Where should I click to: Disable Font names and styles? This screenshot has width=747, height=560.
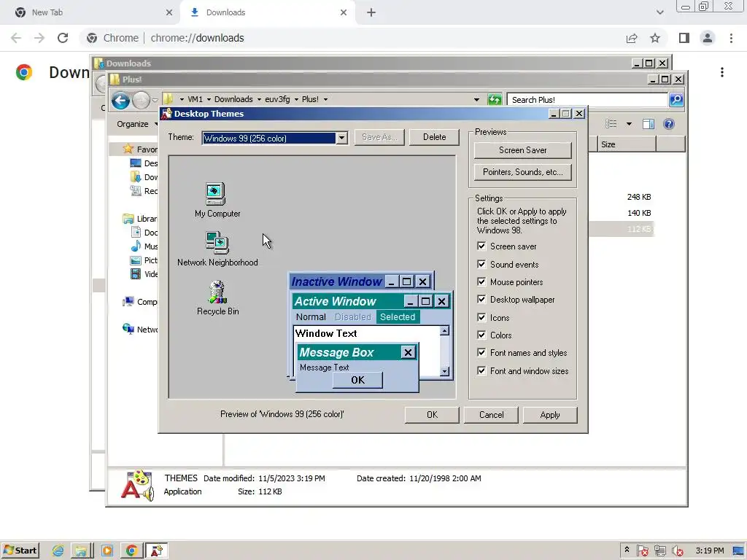481,353
